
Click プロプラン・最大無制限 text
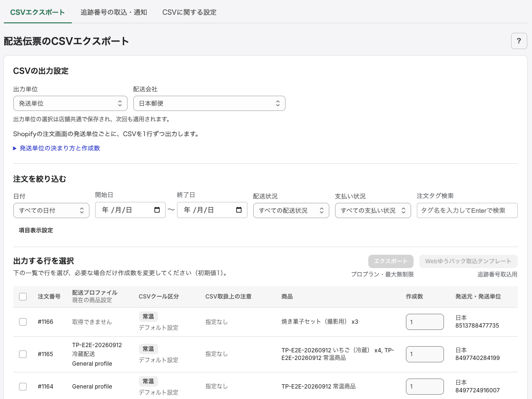383,274
